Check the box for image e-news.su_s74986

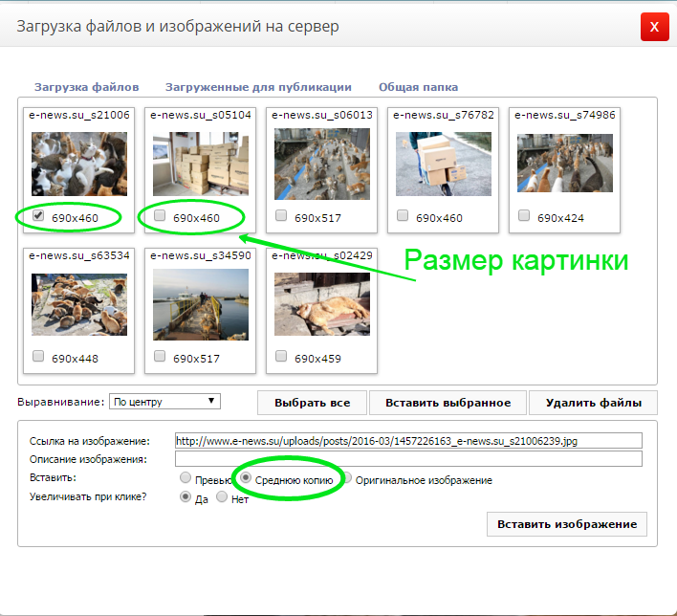tap(524, 216)
